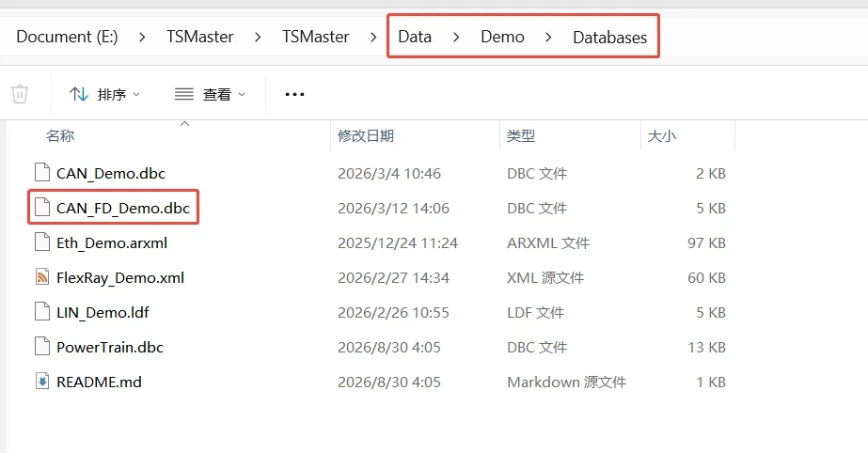The width and height of the screenshot is (868, 453).
Task: Click the 97 KB size value
Action: [x=706, y=242]
